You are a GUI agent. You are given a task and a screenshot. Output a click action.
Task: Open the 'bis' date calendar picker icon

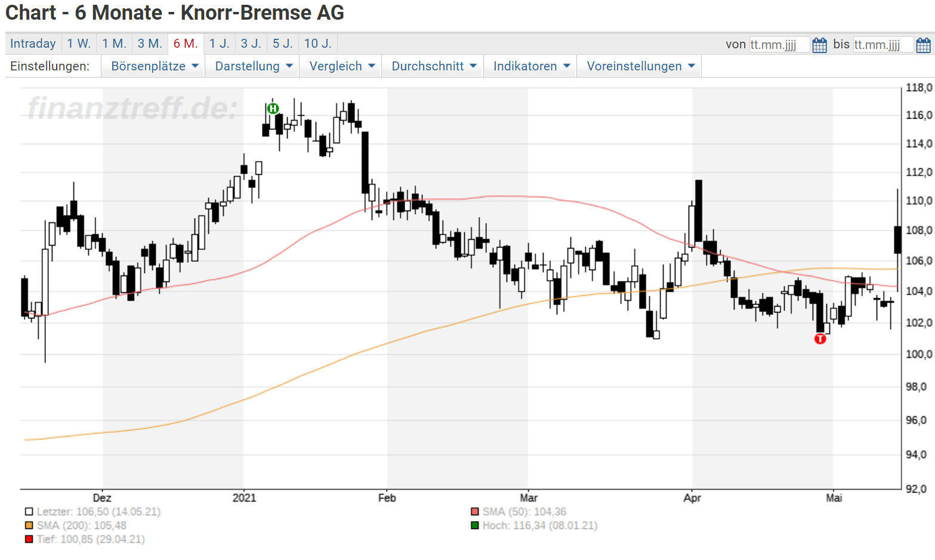923,45
